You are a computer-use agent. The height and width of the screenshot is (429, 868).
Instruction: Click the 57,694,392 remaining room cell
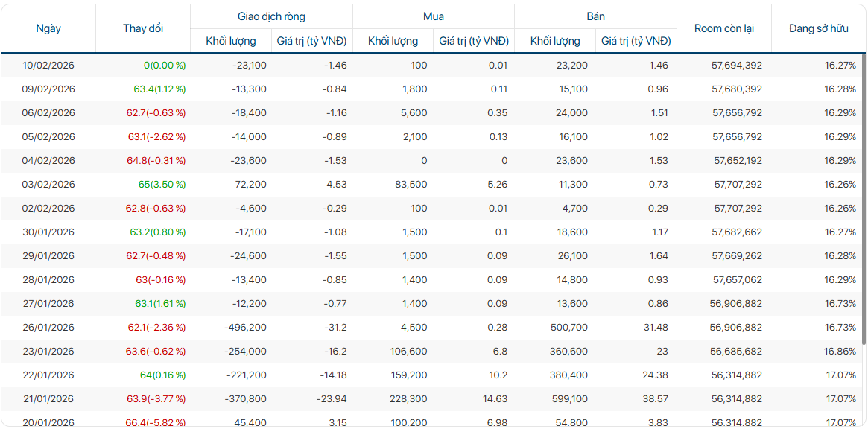(737, 66)
